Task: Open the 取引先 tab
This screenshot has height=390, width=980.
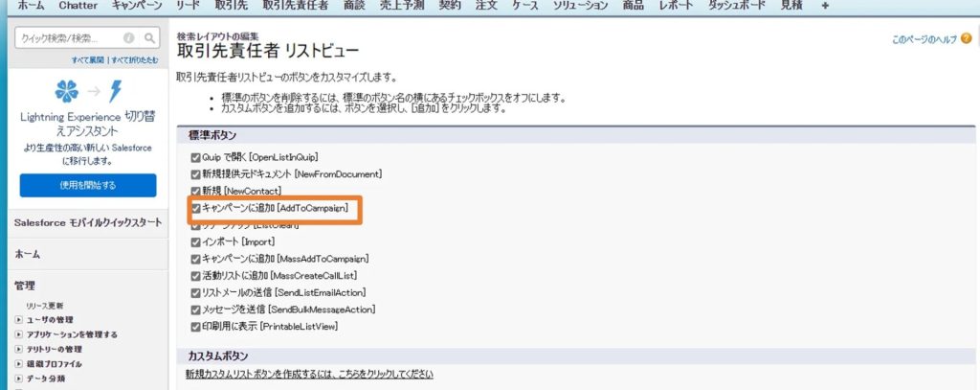Action: click(x=232, y=5)
